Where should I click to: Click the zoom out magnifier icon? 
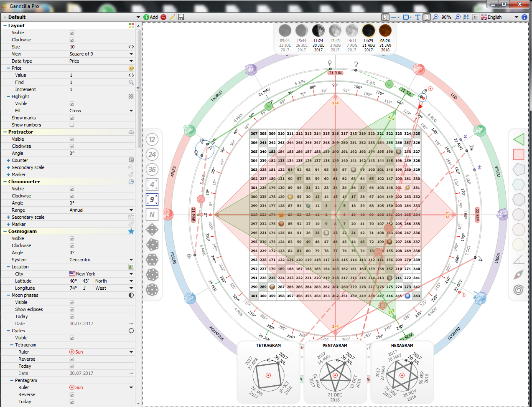(x=436, y=17)
